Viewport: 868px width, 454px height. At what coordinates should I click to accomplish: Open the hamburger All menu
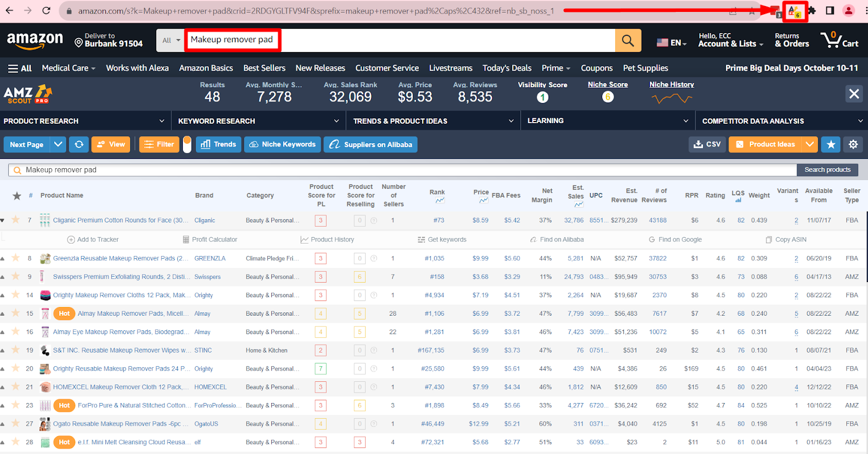(20, 68)
